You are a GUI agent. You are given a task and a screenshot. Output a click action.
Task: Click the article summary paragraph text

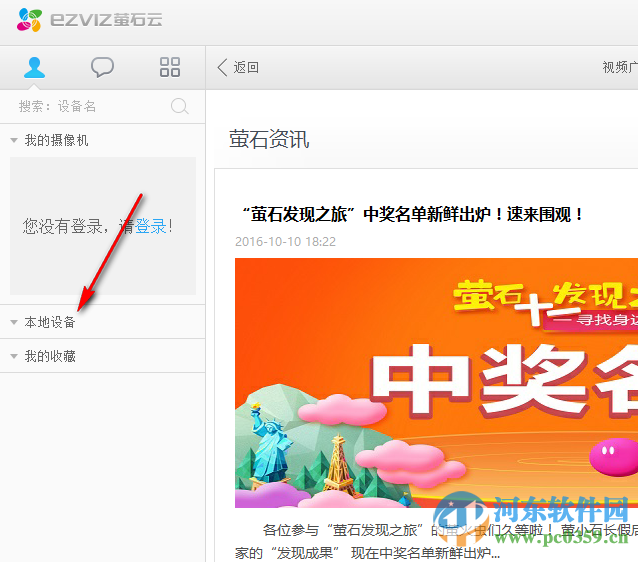436,541
